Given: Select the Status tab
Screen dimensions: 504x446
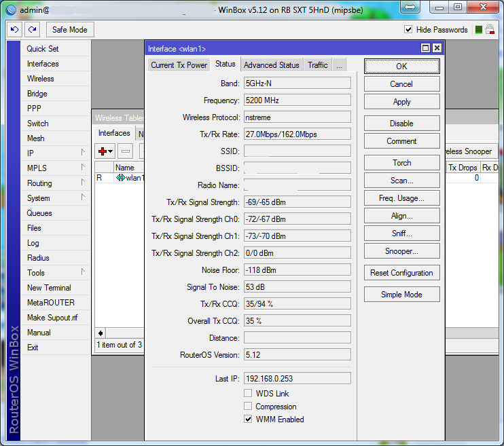Looking at the screenshot, I should 226,64.
